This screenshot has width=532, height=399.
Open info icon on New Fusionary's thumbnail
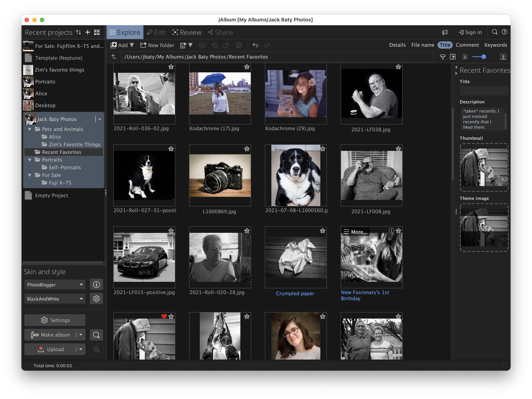pyautogui.click(x=391, y=231)
